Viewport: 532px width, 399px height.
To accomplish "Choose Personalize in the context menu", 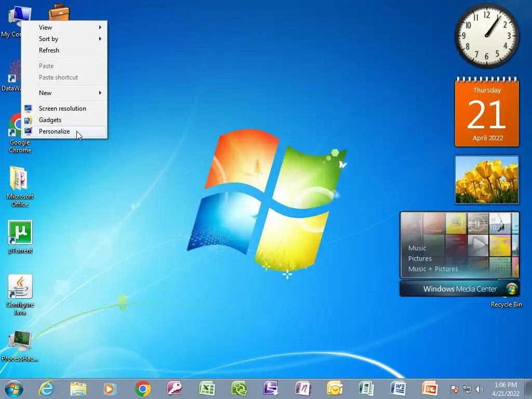I will click(x=64, y=131).
